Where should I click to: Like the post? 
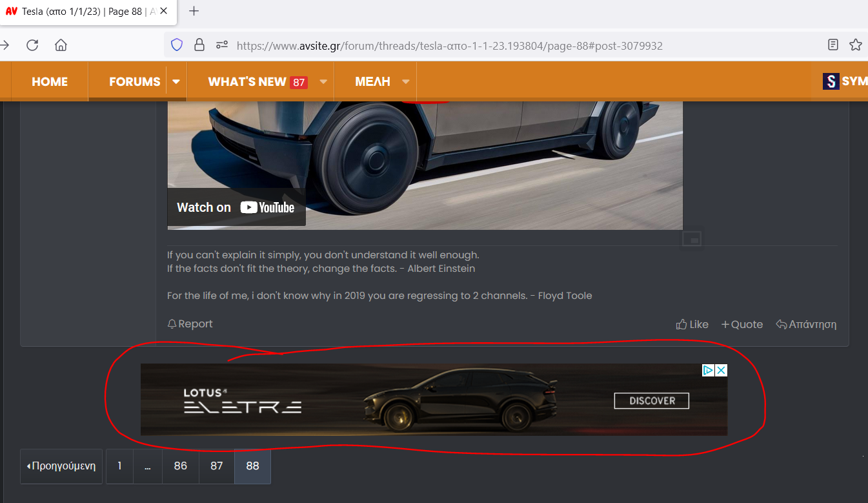692,324
